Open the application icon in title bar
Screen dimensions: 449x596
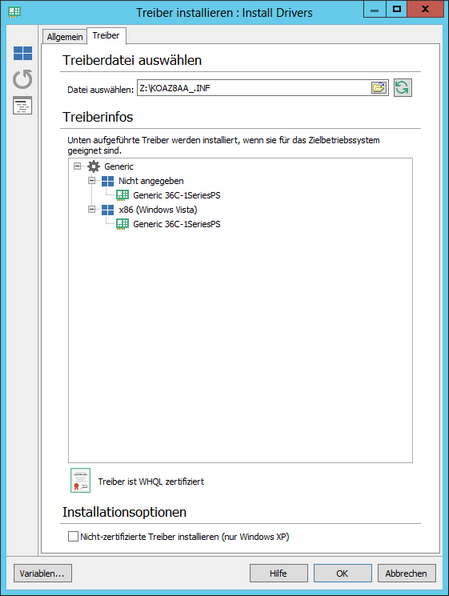[x=14, y=11]
